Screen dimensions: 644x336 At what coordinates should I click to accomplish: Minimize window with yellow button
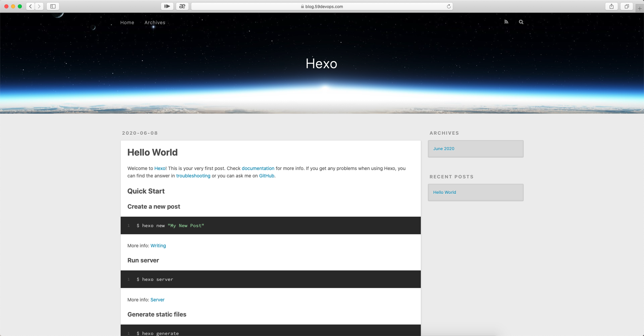(13, 6)
